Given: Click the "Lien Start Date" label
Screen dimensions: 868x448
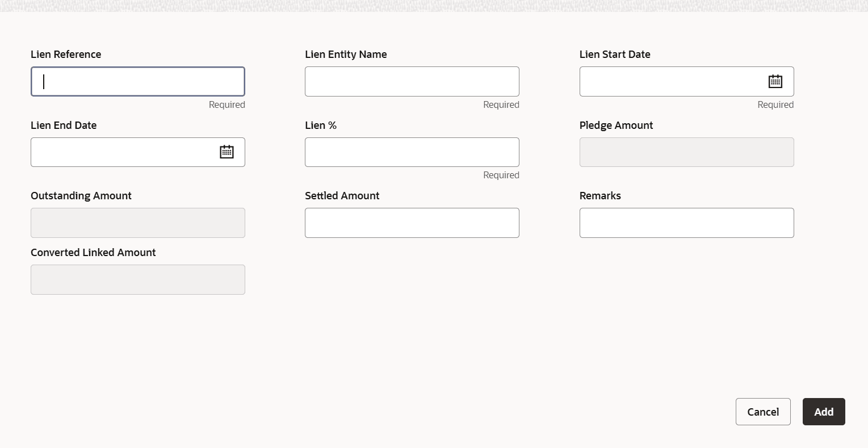Looking at the screenshot, I should [615, 55].
